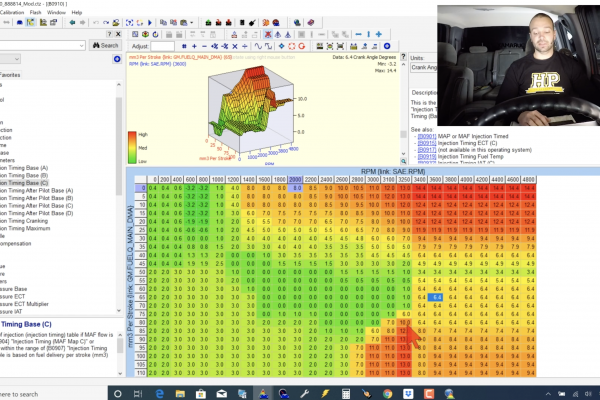Click the High/Med/Low color legend bar
Screen dimensions: 600x400
coord(131,147)
